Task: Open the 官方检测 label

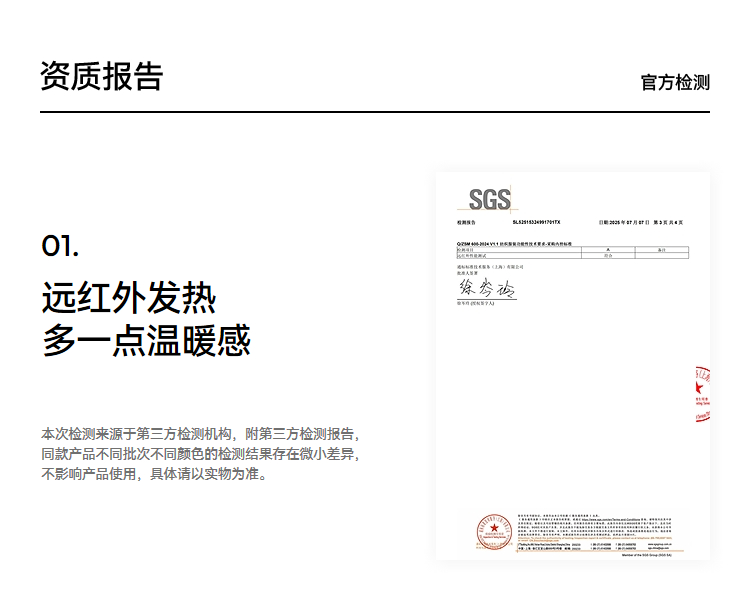Action: click(x=675, y=82)
